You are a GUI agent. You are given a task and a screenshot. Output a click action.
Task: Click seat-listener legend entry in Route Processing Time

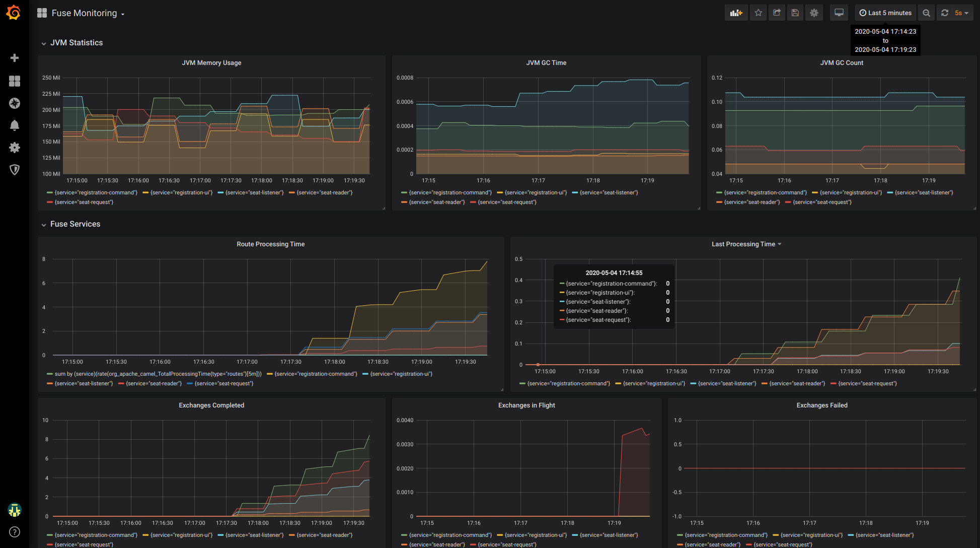[x=84, y=383]
